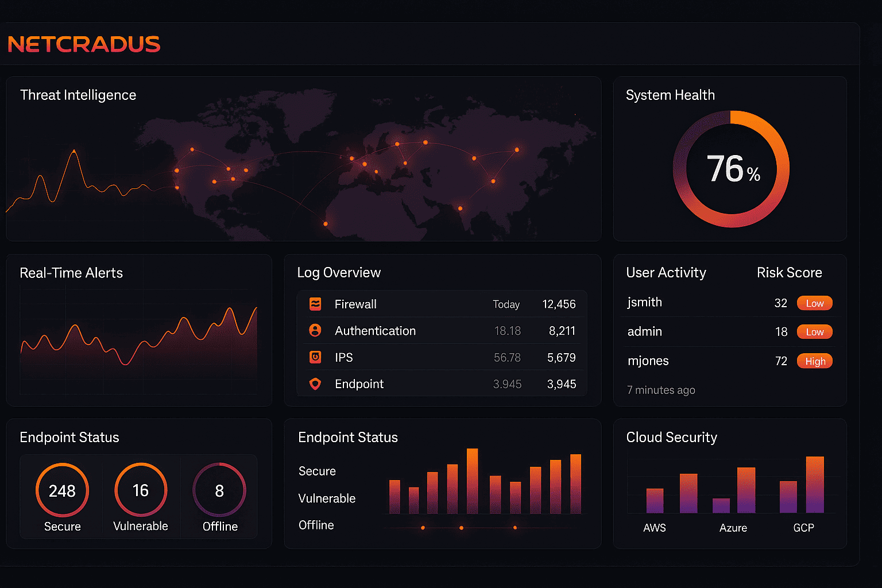Screen dimensions: 882x588
Task: Click the Low risk badge for jsmith
Action: click(814, 303)
